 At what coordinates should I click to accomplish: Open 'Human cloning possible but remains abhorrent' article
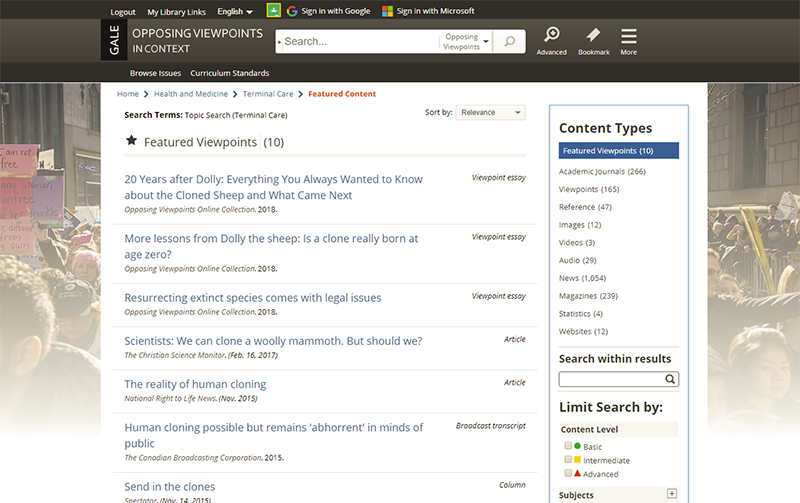[274, 435]
